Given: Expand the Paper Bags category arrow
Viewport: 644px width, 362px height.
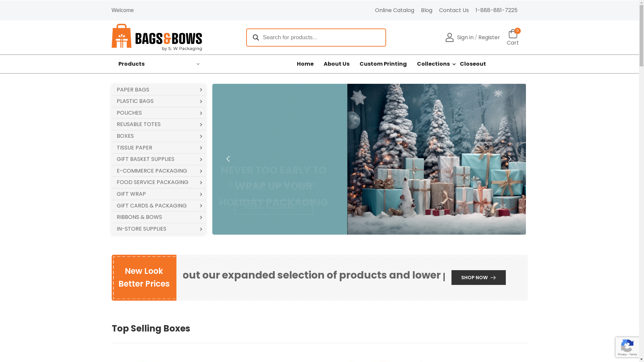Looking at the screenshot, I should click(201, 90).
